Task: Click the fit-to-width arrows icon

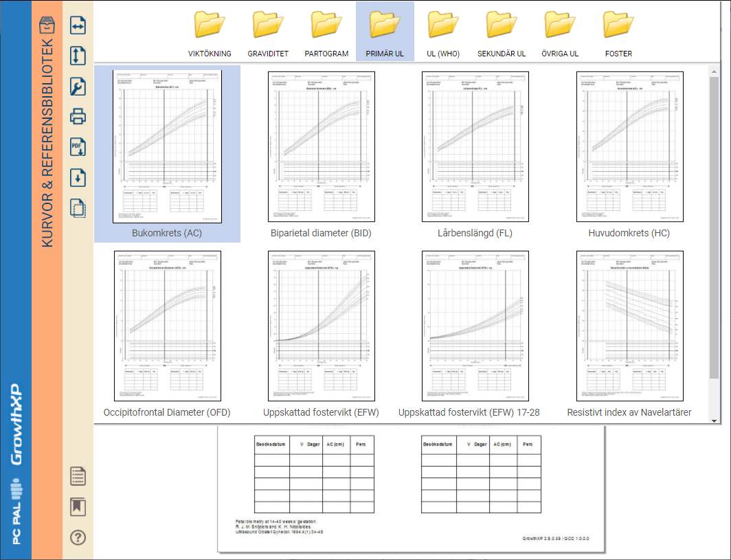Action: [x=78, y=25]
